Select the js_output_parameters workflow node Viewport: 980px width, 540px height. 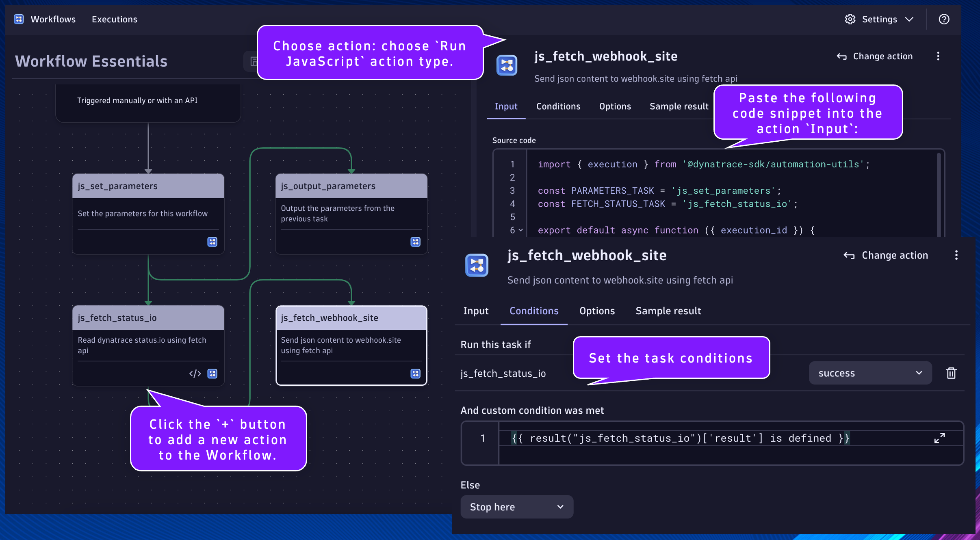click(x=351, y=214)
